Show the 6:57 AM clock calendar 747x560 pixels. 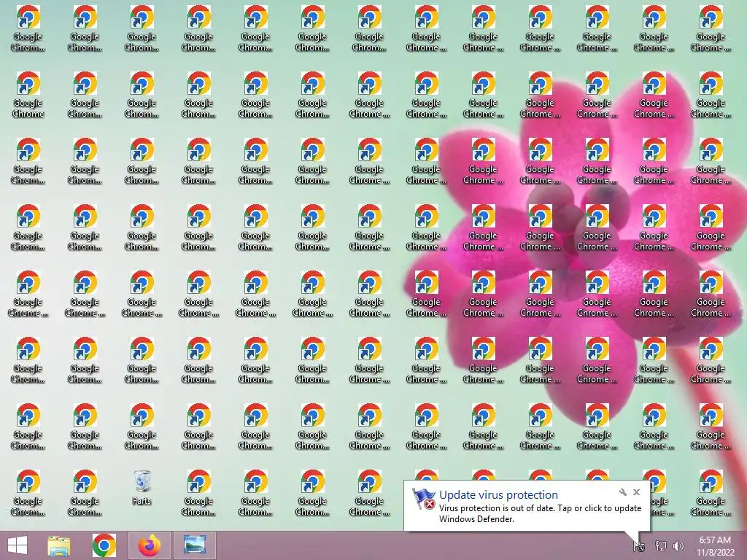[715, 546]
